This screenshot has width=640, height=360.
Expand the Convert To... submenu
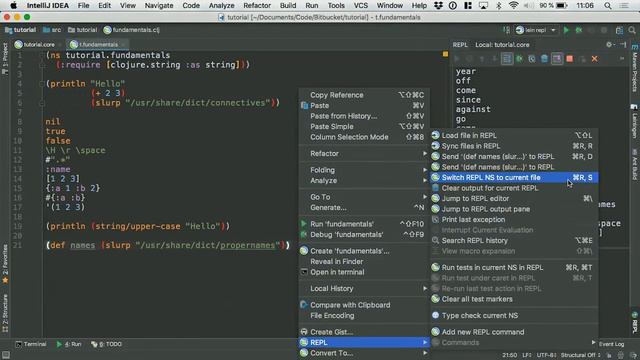364,353
